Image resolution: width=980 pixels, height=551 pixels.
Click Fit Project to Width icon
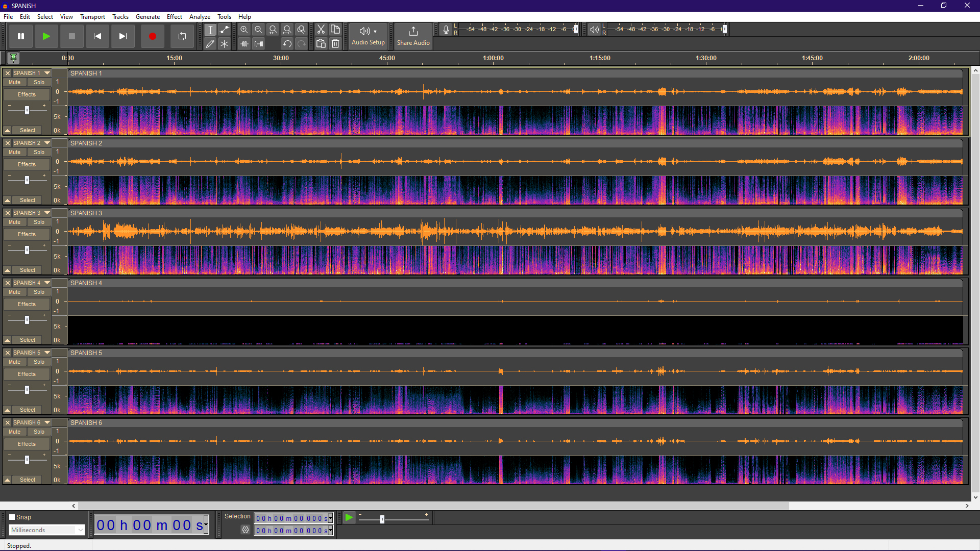coord(287,30)
